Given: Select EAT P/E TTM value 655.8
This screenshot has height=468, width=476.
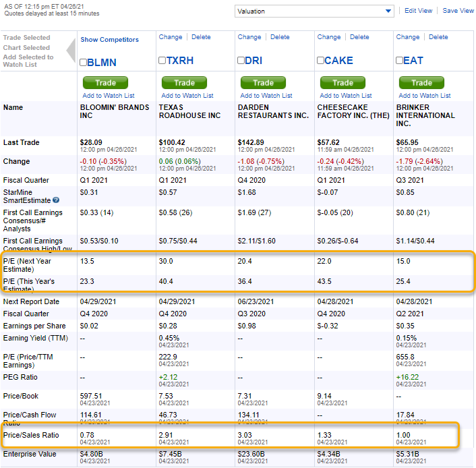Looking at the screenshot, I should coord(405,357).
